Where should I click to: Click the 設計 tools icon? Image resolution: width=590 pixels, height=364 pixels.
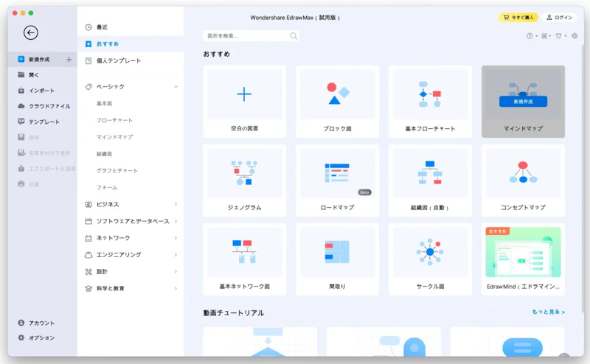(x=88, y=271)
